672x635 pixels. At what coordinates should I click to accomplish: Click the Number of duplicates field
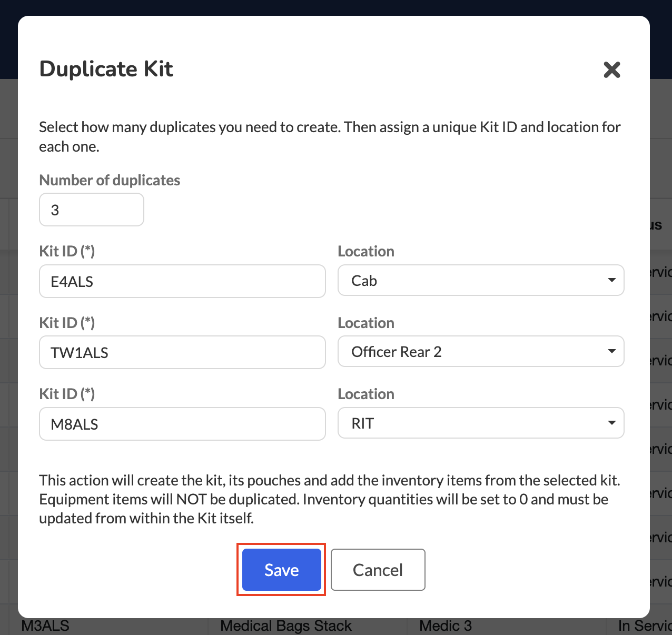[92, 210]
